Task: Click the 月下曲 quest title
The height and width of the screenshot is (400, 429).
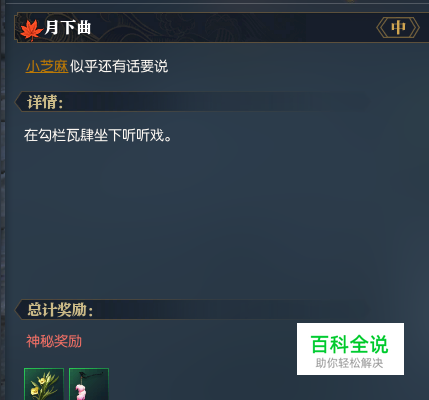Action: point(68,27)
